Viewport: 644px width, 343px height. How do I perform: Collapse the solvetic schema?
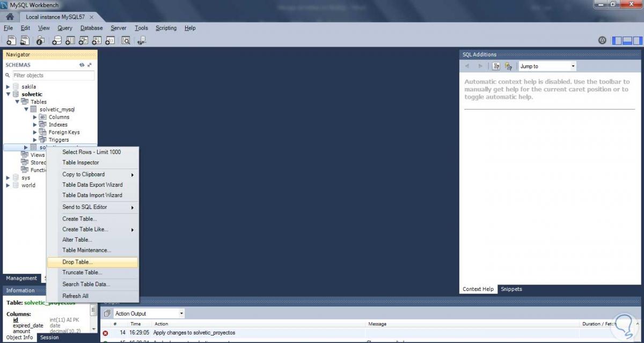[x=8, y=94]
